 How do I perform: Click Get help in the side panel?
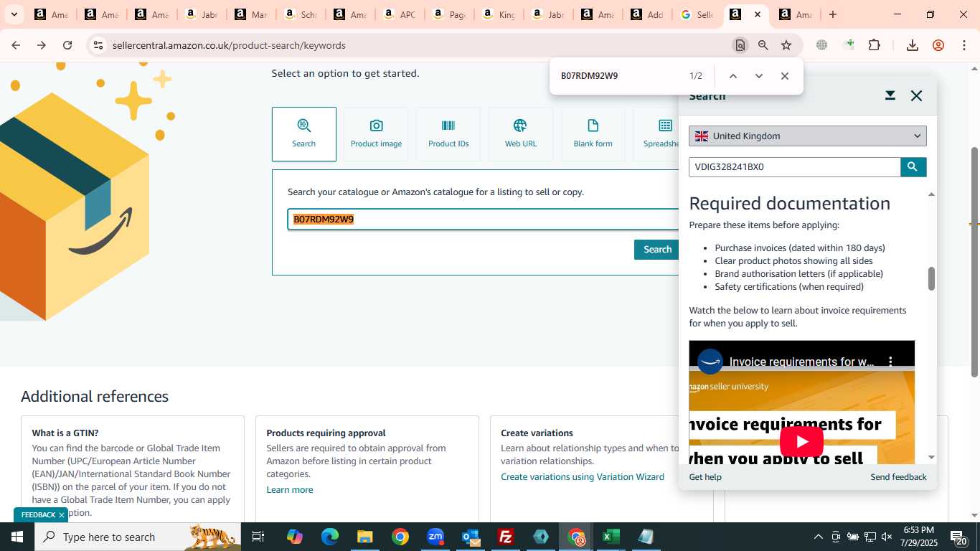[x=705, y=477]
